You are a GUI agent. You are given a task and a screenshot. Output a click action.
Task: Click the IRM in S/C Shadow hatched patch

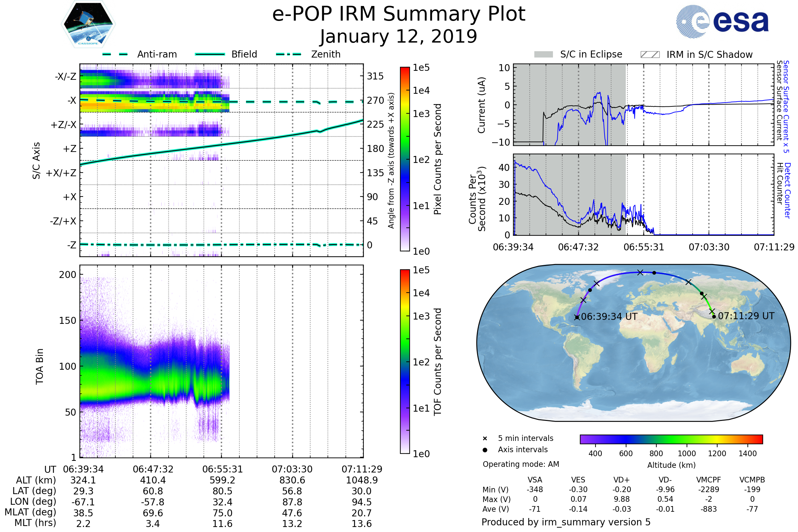650,55
